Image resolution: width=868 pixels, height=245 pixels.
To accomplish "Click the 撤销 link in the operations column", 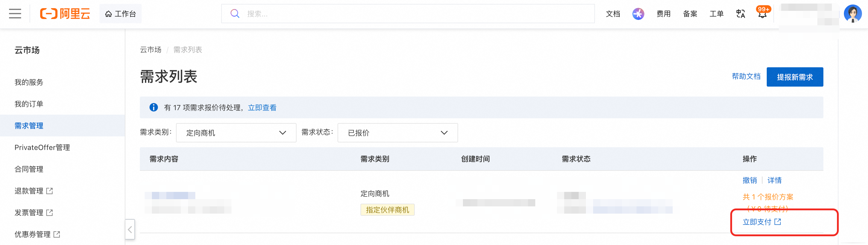I will 749,180.
